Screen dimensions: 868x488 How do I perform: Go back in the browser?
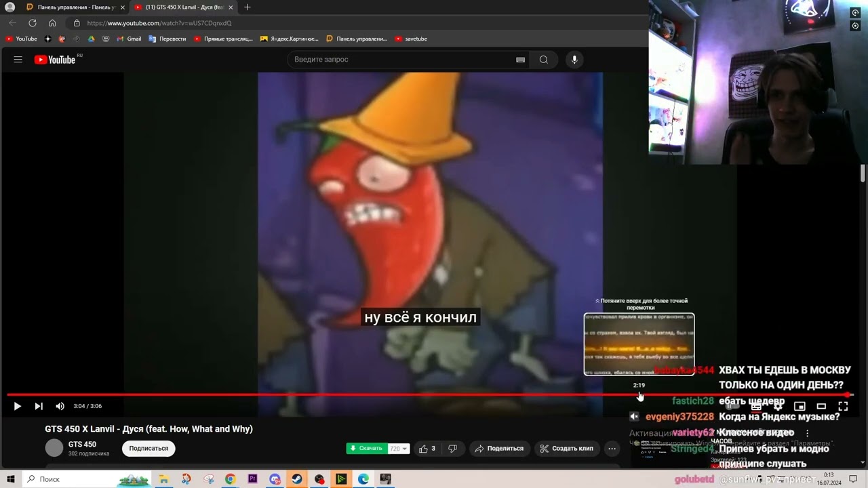(x=12, y=23)
